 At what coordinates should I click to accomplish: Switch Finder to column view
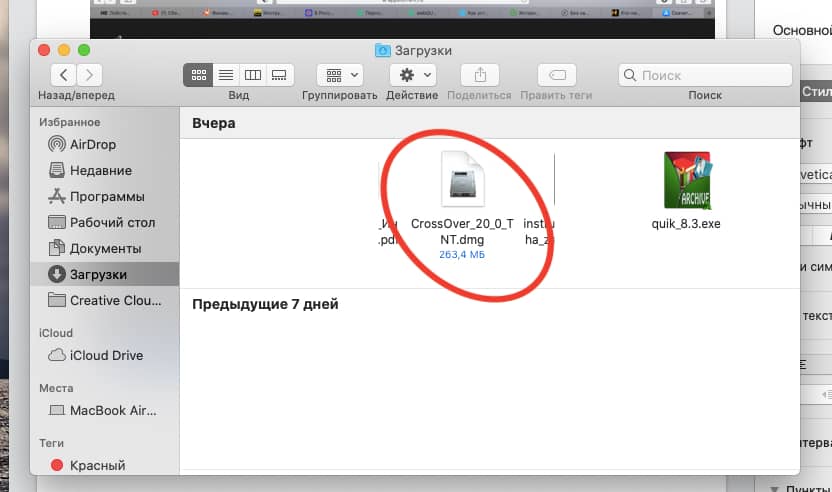point(253,75)
